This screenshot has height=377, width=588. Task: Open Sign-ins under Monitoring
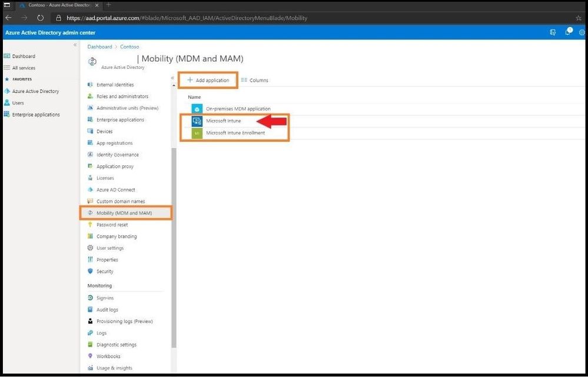click(105, 298)
